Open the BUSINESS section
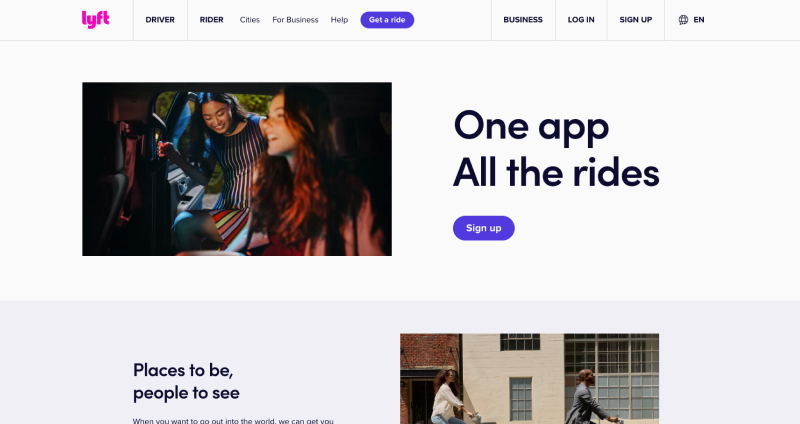 [523, 20]
